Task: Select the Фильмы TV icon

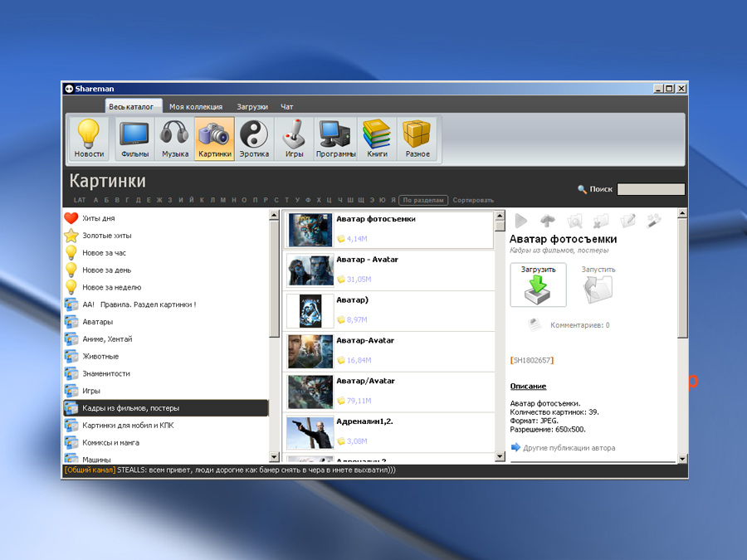Action: [x=134, y=139]
